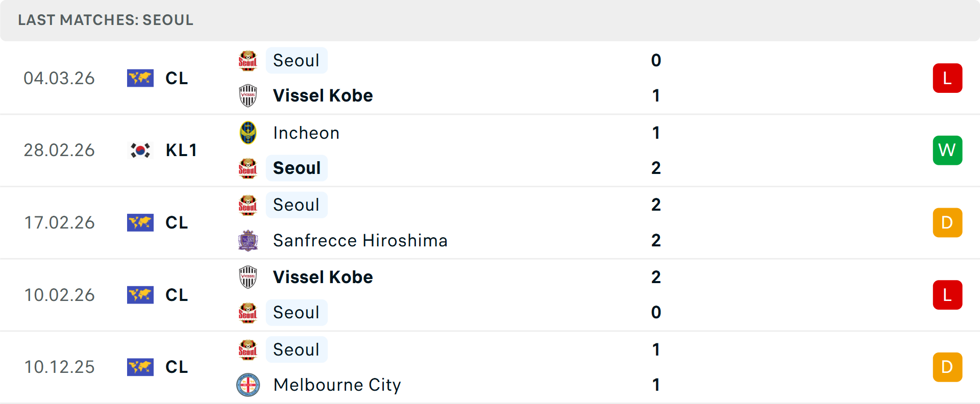Click the Sanfrecce Hiroshima club crest
980x404 pixels.
tap(248, 240)
